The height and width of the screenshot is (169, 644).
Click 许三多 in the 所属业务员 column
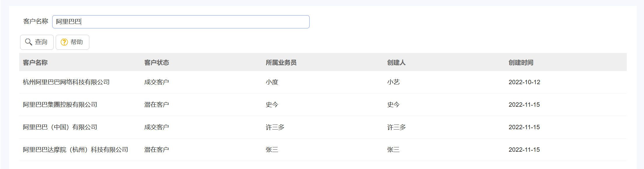tap(275, 127)
